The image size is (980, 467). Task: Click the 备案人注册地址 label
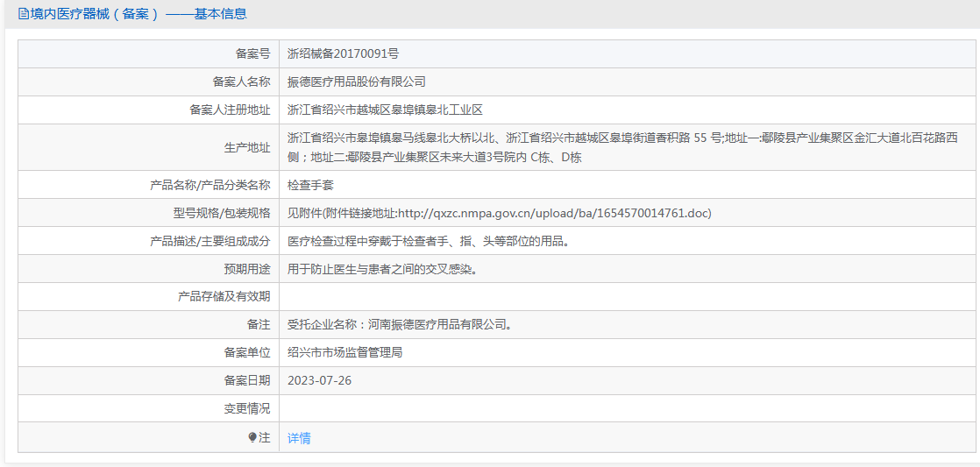click(x=230, y=110)
